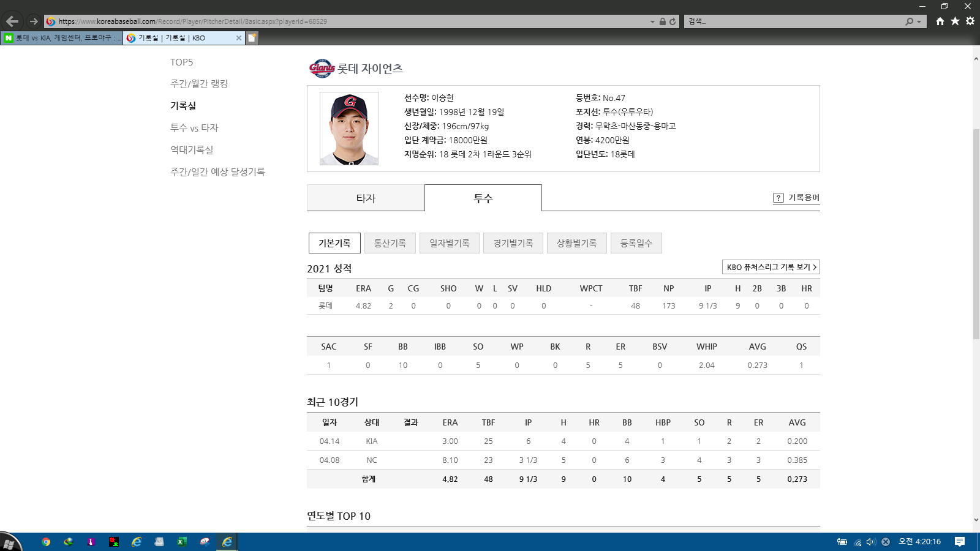This screenshot has height=551, width=980.
Task: Open a new tab button
Action: tap(252, 38)
